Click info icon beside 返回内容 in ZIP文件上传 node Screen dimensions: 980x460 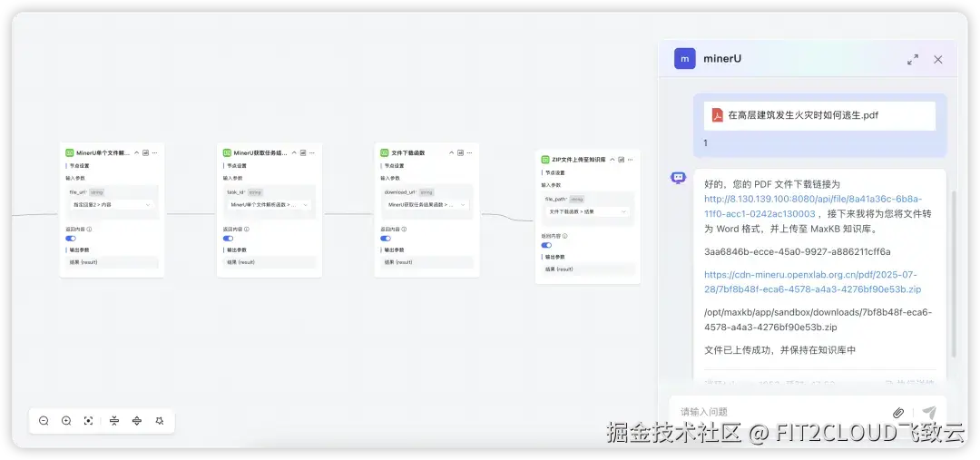pyautogui.click(x=565, y=236)
